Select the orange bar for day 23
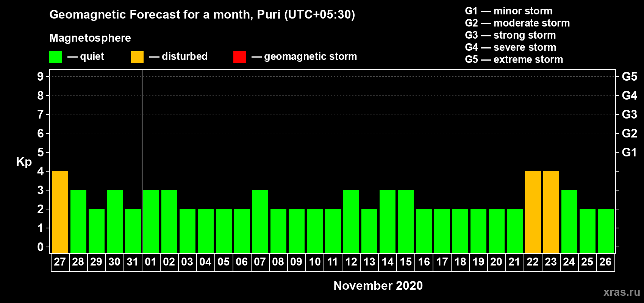This screenshot has width=644, height=303. (551, 212)
